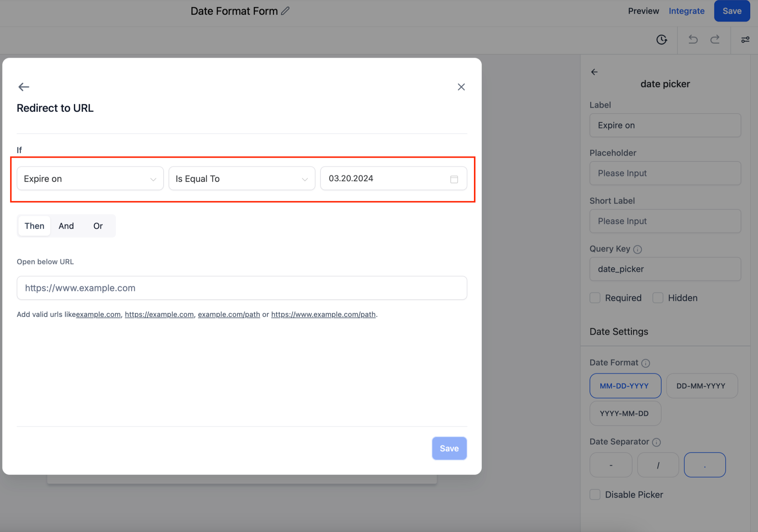Image resolution: width=758 pixels, height=532 pixels.
Task: Click the back arrow in Redirect to URL dialog
Action: pyautogui.click(x=24, y=87)
